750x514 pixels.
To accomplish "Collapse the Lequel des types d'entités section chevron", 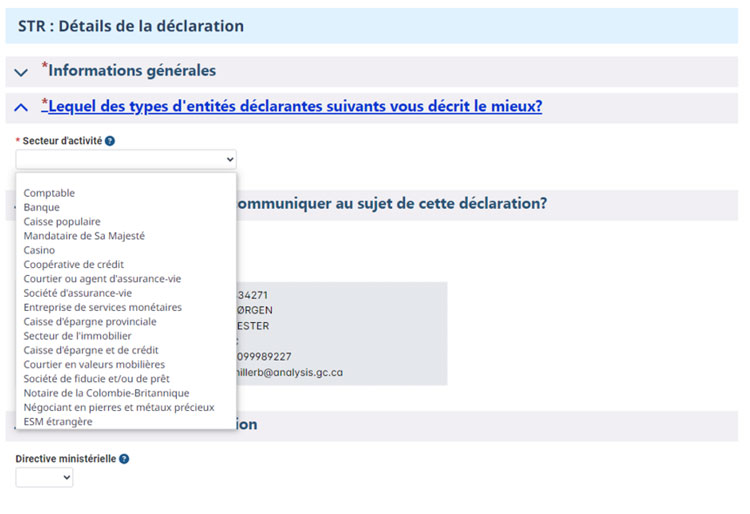I will [x=21, y=108].
